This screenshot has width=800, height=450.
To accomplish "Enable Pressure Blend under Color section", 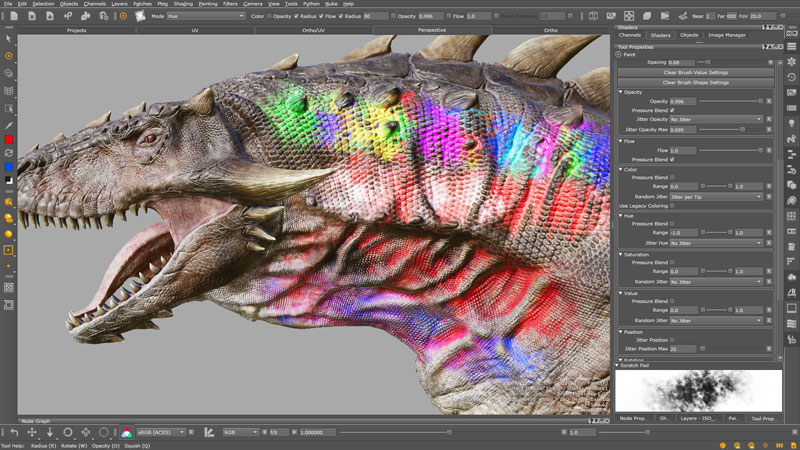I will click(x=672, y=177).
